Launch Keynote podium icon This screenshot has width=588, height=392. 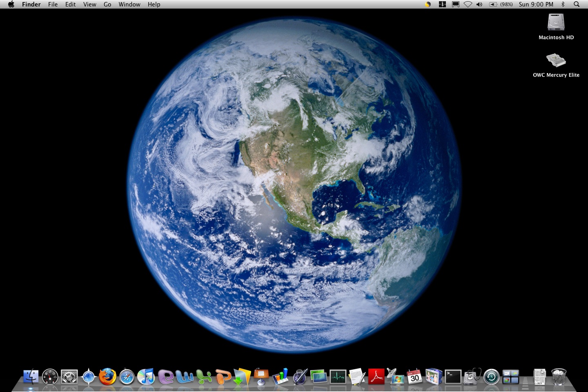(x=261, y=376)
